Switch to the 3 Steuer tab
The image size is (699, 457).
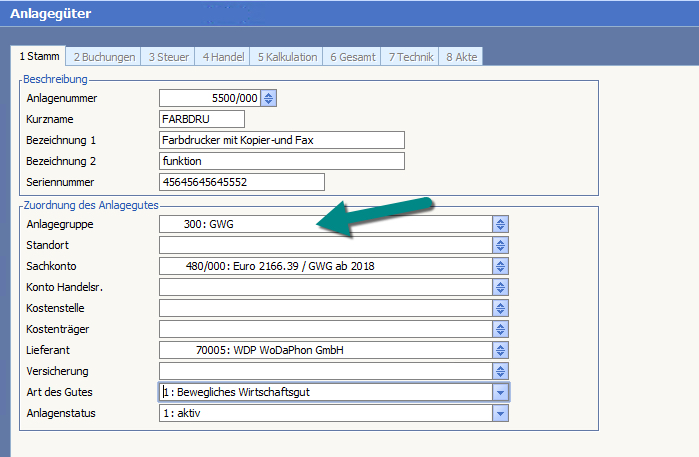click(169, 57)
